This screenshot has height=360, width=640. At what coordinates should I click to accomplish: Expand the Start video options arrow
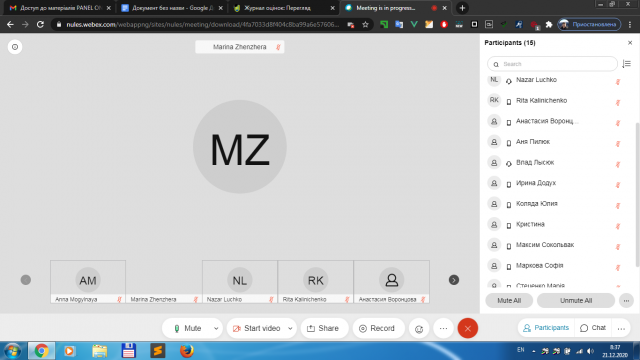tap(290, 328)
